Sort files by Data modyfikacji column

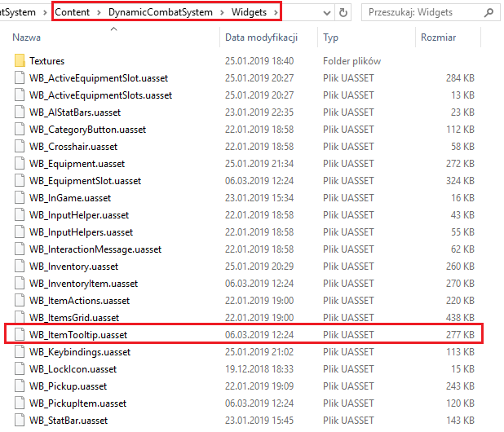pos(261,38)
